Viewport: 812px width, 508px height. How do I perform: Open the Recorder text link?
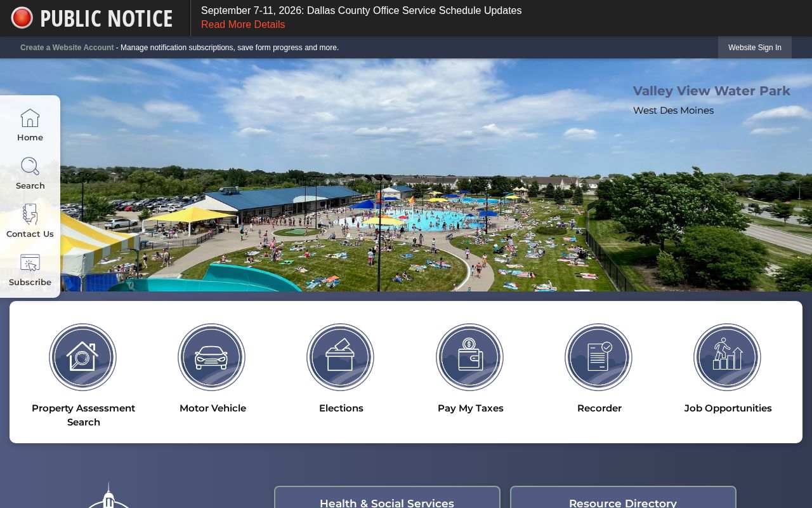coord(599,408)
